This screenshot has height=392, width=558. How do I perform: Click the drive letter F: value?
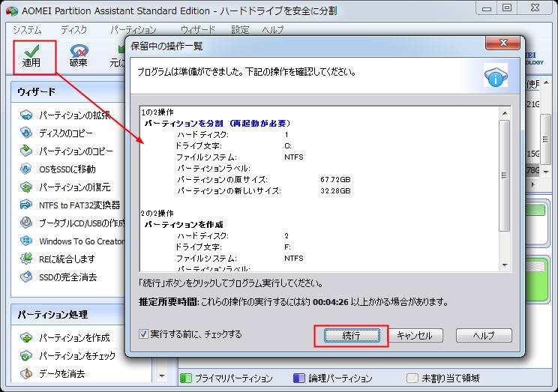tap(287, 247)
